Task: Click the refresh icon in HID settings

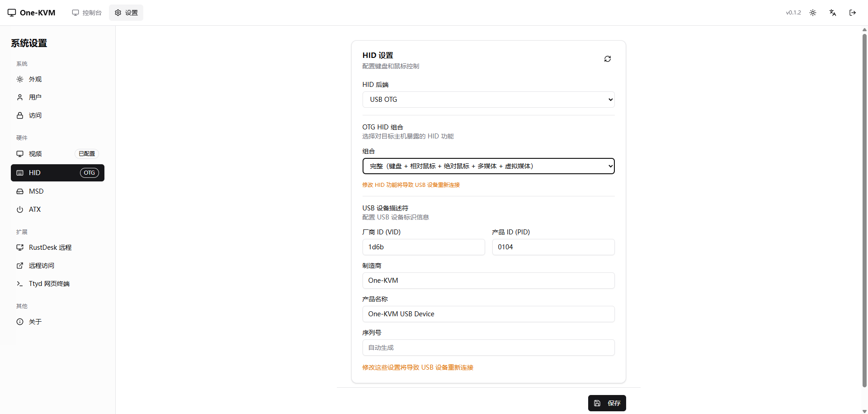Action: (607, 59)
